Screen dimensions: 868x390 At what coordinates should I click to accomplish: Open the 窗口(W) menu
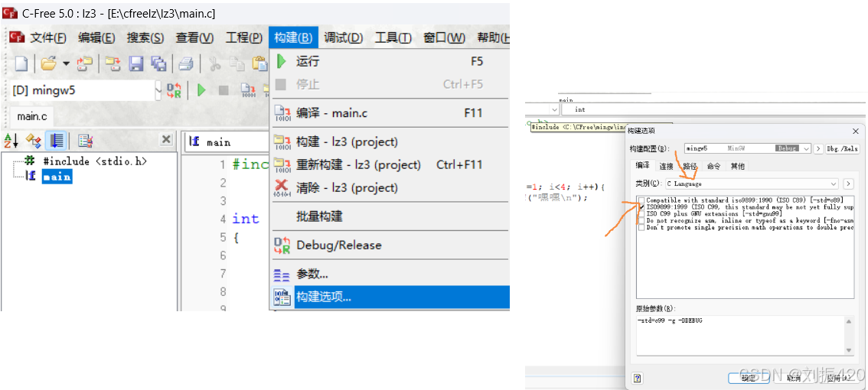pyautogui.click(x=444, y=38)
